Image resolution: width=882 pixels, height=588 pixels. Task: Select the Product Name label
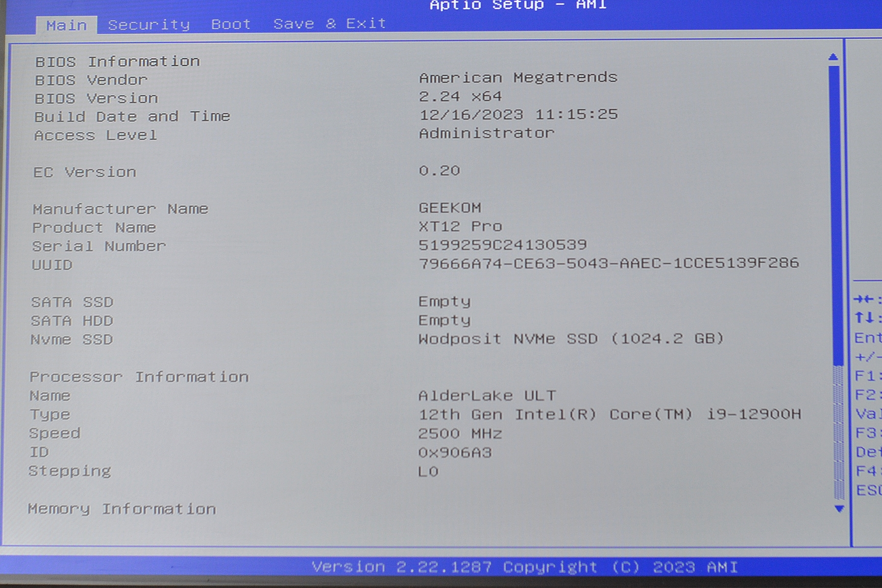(94, 228)
